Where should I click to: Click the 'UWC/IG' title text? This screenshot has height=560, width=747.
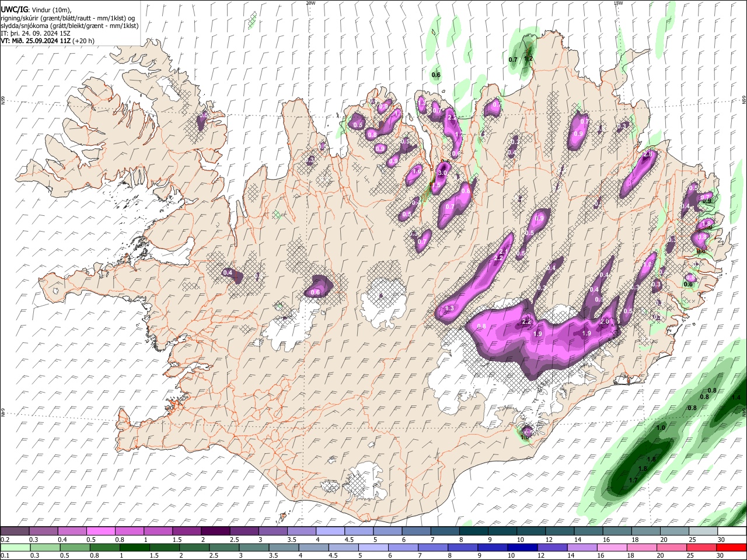coord(14,9)
